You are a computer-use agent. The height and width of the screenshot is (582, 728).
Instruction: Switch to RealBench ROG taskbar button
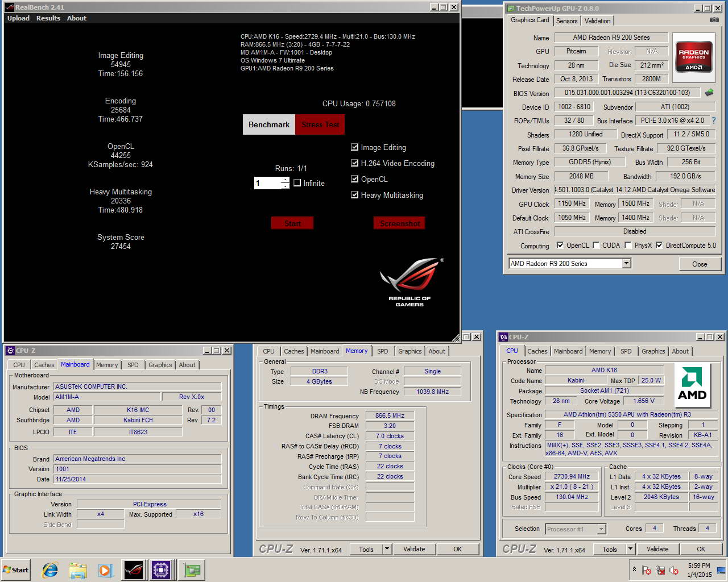pos(134,570)
